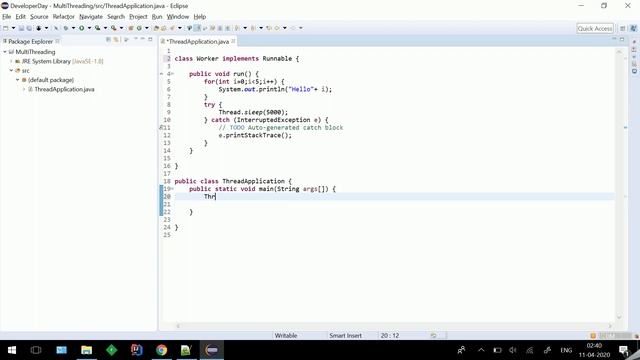Select the (default package) item
Image resolution: width=640 pixels, height=360 pixels.
tap(51, 80)
